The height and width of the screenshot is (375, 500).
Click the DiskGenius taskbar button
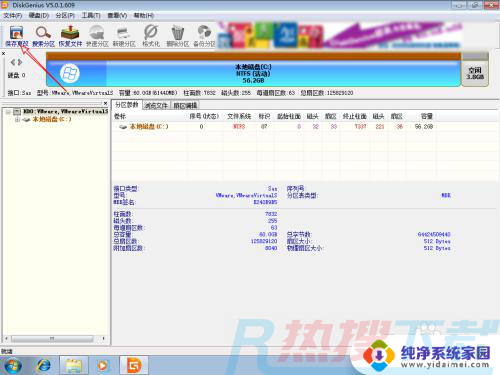[134, 366]
